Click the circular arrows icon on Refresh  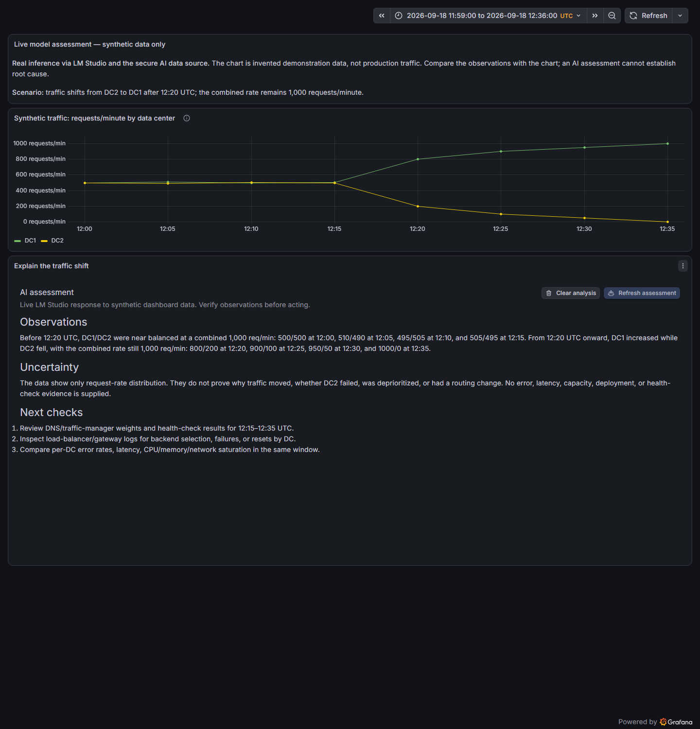(x=633, y=16)
